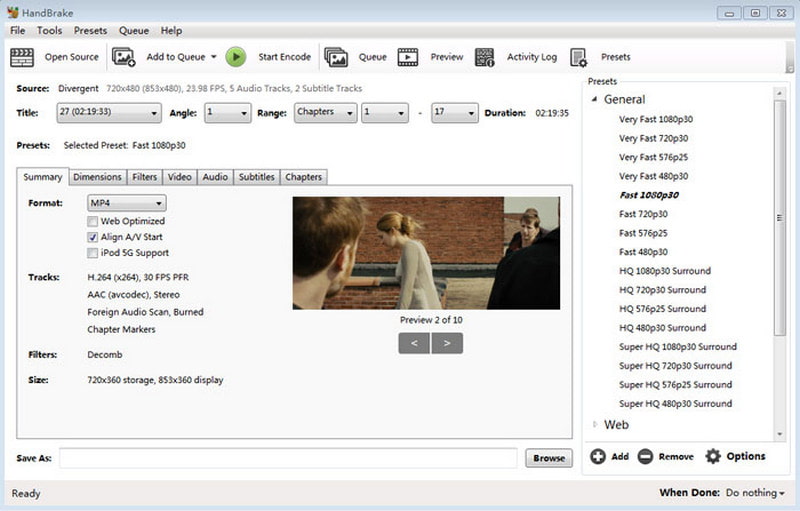Click the Open Source film icon
The height and width of the screenshot is (511, 800).
pyautogui.click(x=23, y=57)
